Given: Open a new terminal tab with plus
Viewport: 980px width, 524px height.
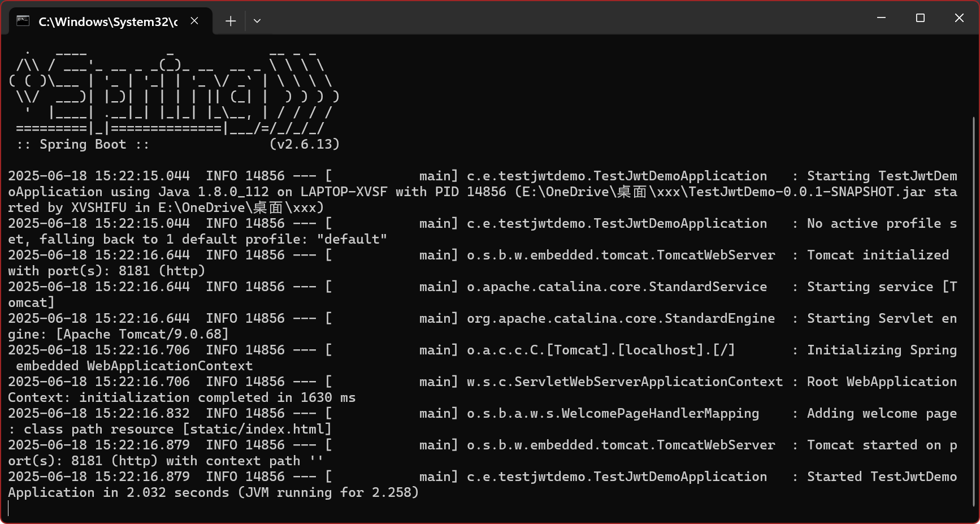Looking at the screenshot, I should [x=231, y=21].
